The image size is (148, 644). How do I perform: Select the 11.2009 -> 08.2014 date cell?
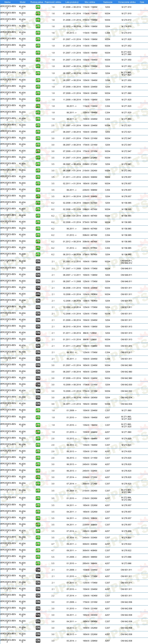pyautogui.click(x=72, y=100)
